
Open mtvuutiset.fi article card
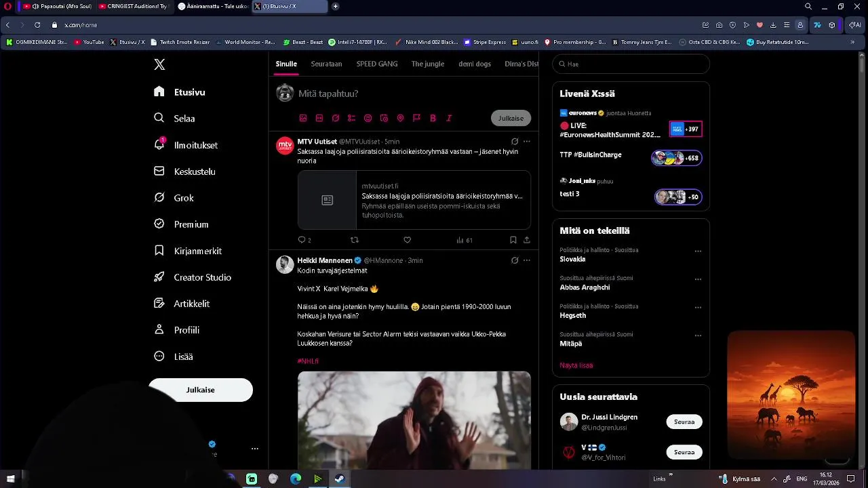click(414, 200)
